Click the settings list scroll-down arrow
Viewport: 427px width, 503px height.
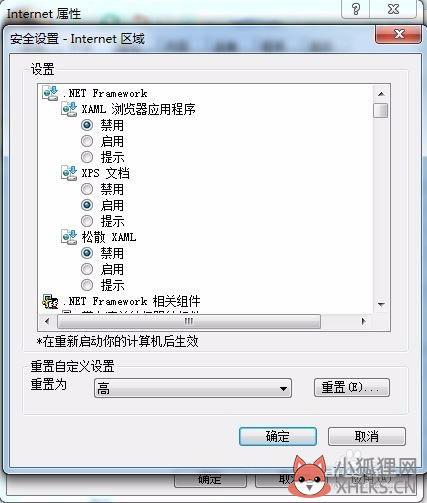coord(381,305)
